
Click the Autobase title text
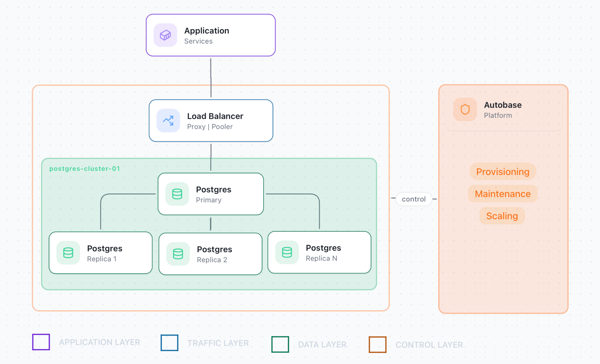(503, 105)
